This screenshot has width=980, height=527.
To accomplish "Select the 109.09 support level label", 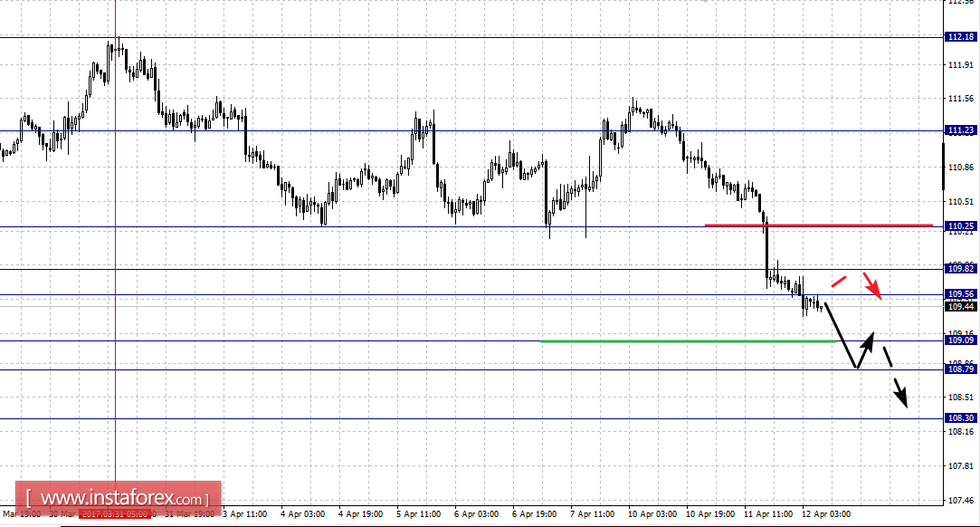I will [961, 340].
